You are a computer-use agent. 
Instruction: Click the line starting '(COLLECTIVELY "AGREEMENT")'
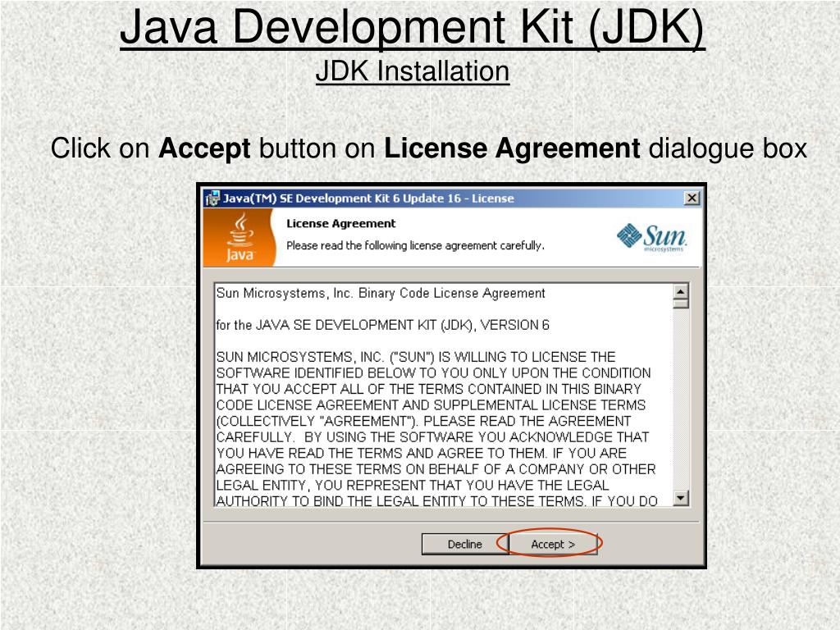click(x=423, y=421)
